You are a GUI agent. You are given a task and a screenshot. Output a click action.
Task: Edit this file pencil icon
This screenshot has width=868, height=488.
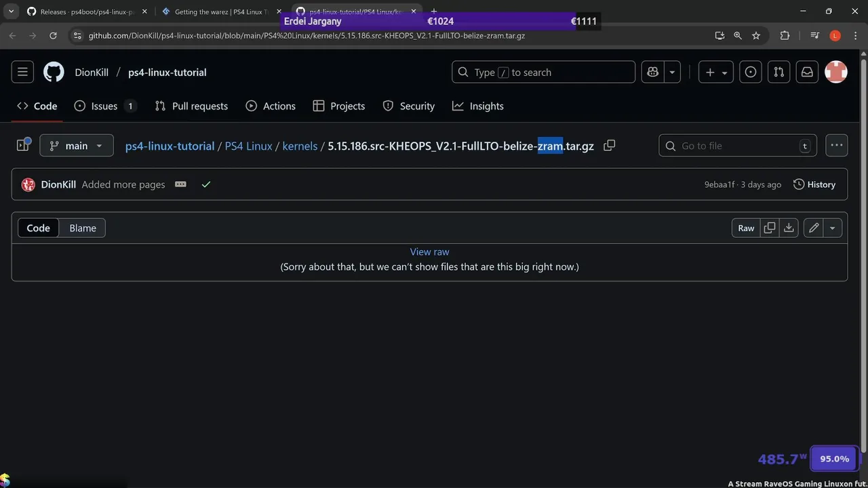pos(814,228)
